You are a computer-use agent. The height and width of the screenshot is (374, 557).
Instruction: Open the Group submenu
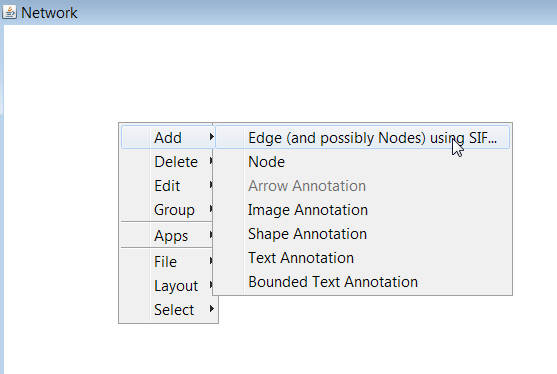167,209
